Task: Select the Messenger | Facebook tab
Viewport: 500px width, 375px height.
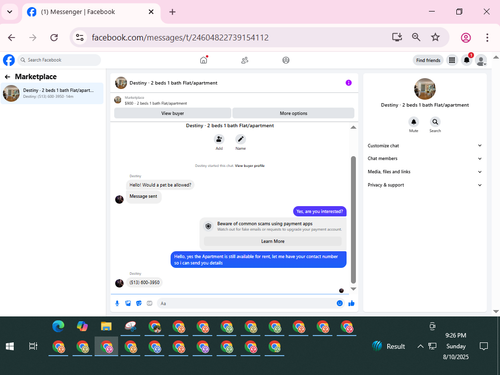Action: pyautogui.click(x=90, y=12)
